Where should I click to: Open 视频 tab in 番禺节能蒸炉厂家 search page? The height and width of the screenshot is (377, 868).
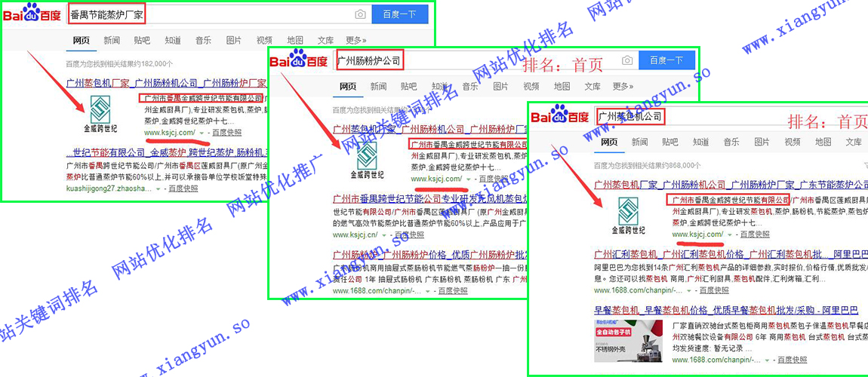264,41
